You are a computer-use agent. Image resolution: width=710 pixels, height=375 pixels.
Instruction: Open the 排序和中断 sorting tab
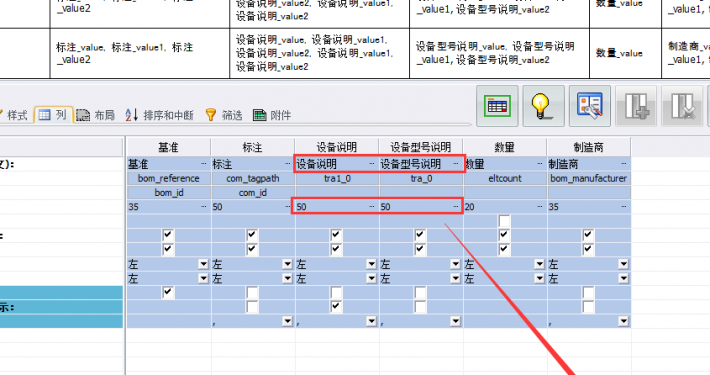[159, 115]
